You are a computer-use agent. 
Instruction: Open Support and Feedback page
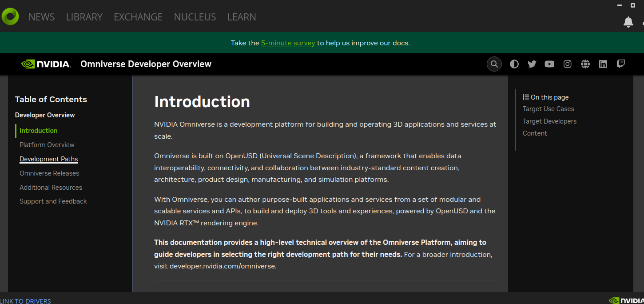(53, 201)
